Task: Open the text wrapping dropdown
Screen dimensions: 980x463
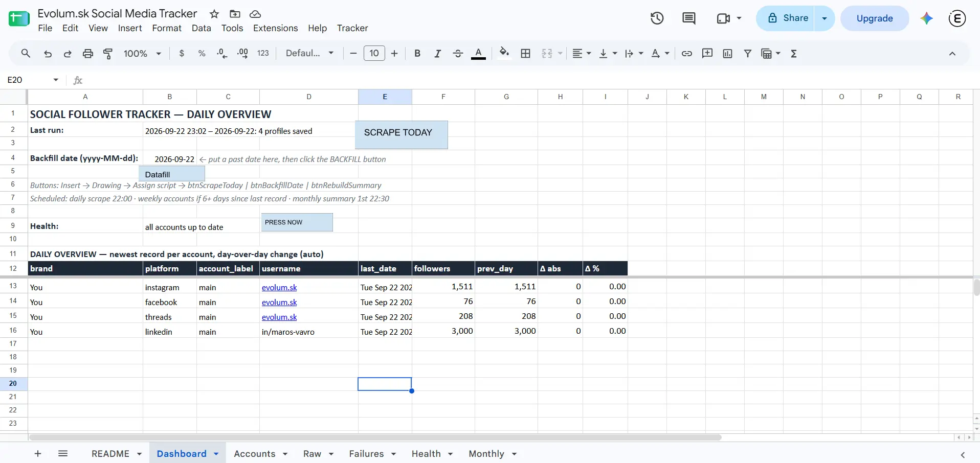Action: [634, 53]
